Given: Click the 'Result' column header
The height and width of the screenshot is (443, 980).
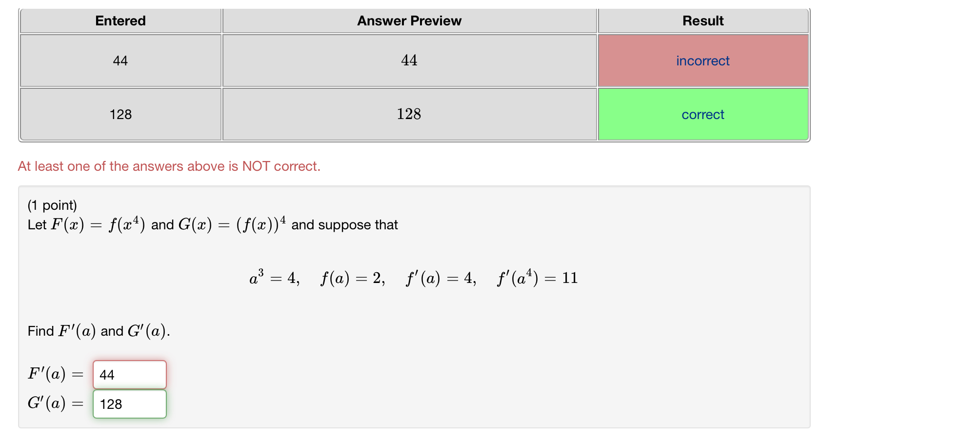Looking at the screenshot, I should pos(703,20).
